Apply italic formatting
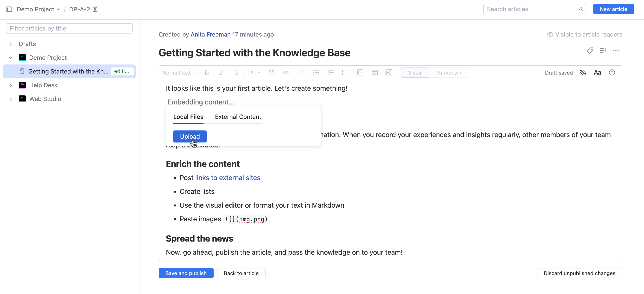Viewport: 644px width, 294px height. (221, 73)
